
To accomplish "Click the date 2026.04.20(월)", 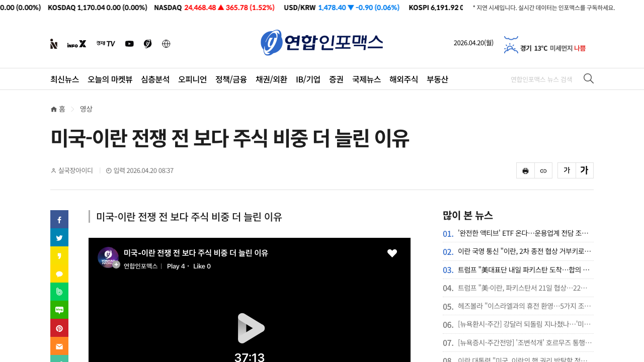I will [473, 43].
